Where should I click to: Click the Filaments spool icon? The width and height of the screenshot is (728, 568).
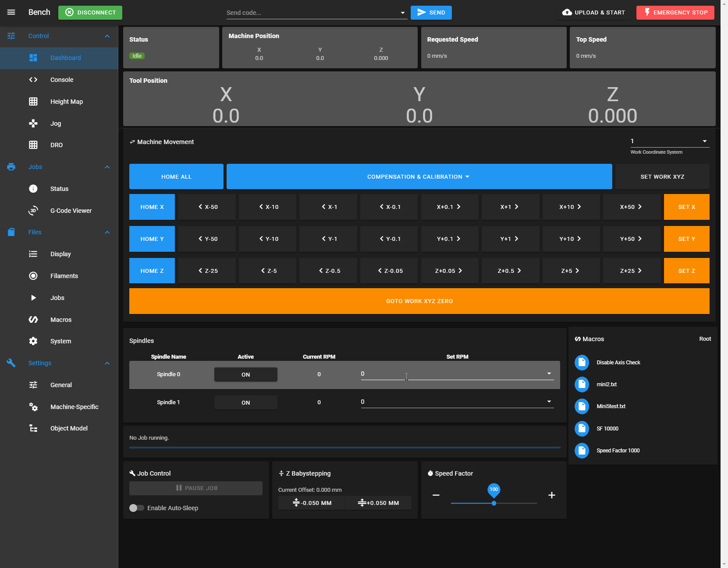33,276
